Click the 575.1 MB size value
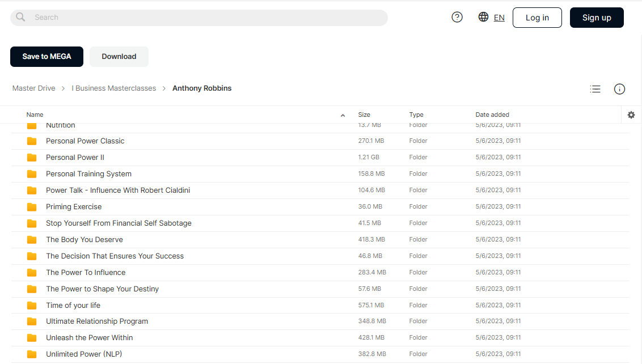 [x=371, y=305]
